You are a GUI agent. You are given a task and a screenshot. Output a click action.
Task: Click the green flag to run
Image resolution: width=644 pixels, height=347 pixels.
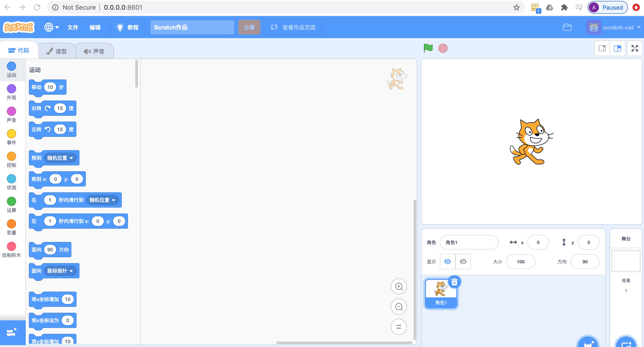(x=428, y=48)
